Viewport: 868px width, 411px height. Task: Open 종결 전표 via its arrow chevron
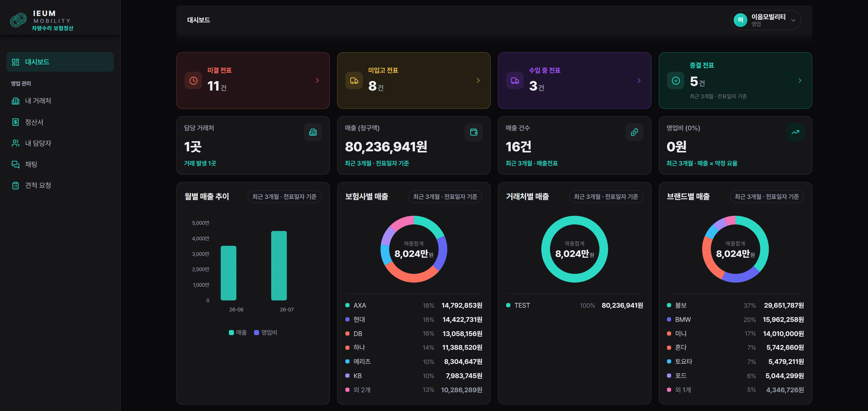click(x=800, y=81)
